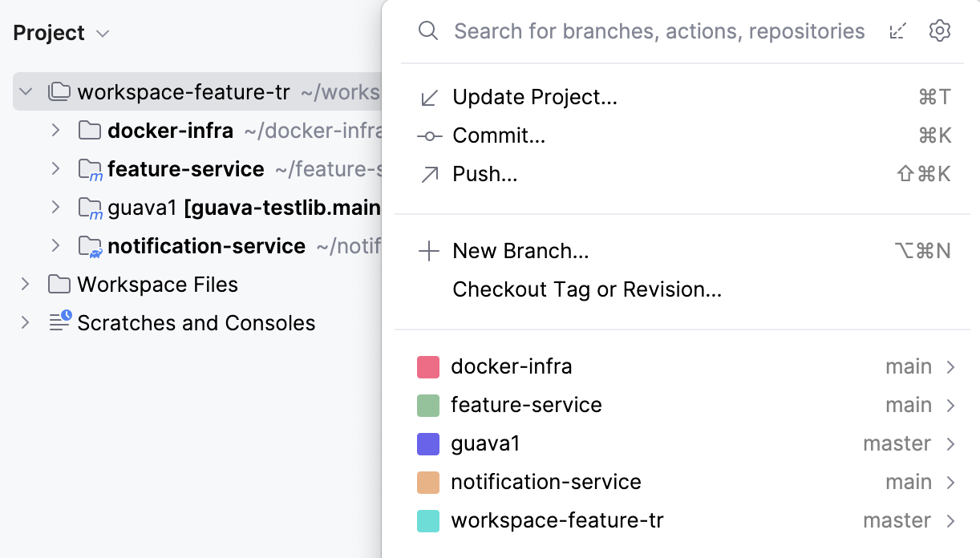Open the master branch of guava1
The image size is (980, 558).
tap(897, 443)
